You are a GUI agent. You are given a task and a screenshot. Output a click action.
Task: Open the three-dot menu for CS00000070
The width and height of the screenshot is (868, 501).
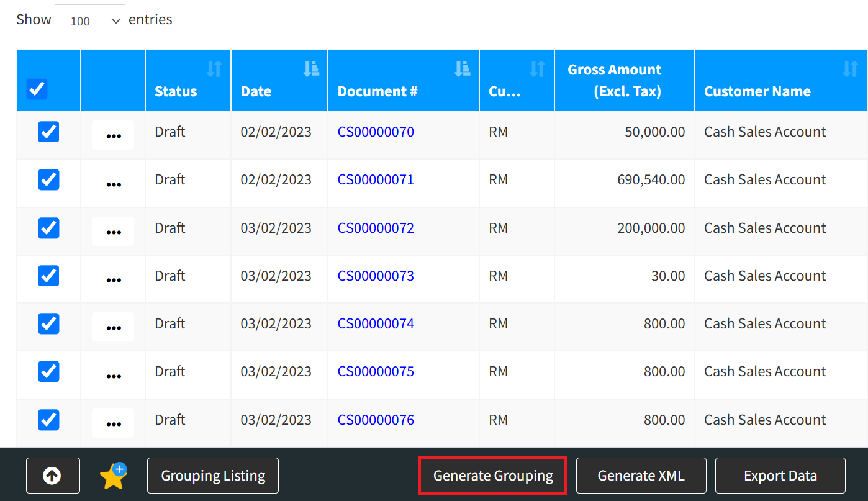(x=113, y=135)
